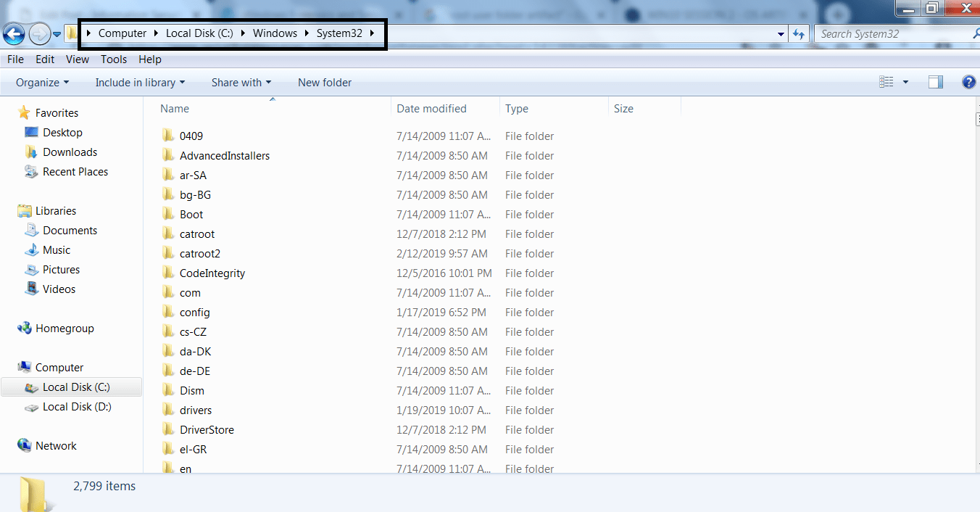The image size is (980, 512).
Task: Sort files by the Date modified column header
Action: pyautogui.click(x=431, y=108)
